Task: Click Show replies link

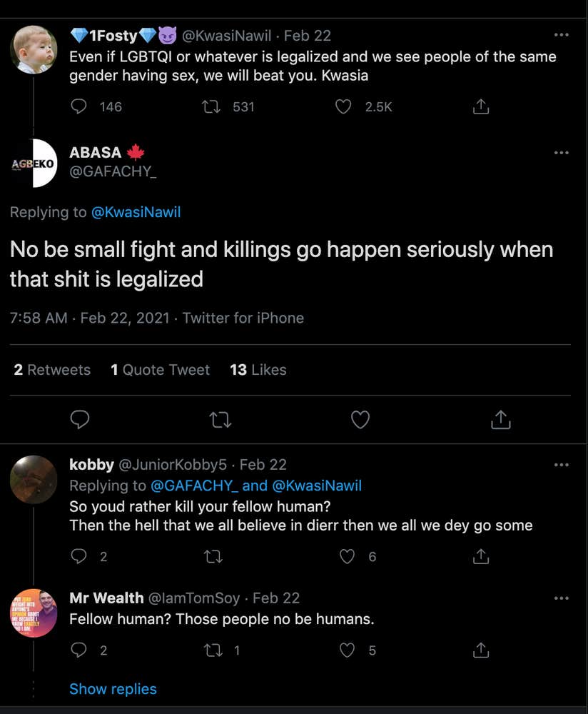Action: [x=113, y=689]
